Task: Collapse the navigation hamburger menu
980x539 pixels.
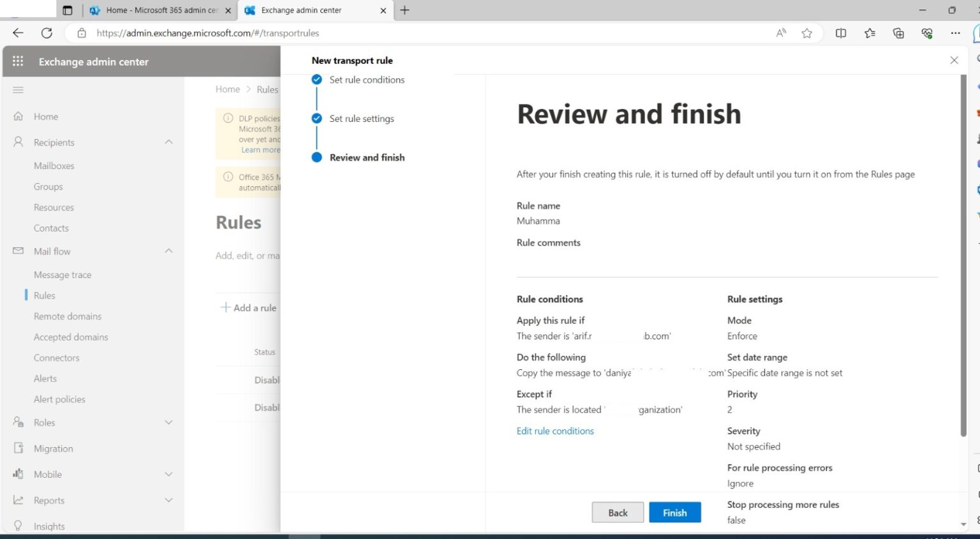Action: (18, 90)
